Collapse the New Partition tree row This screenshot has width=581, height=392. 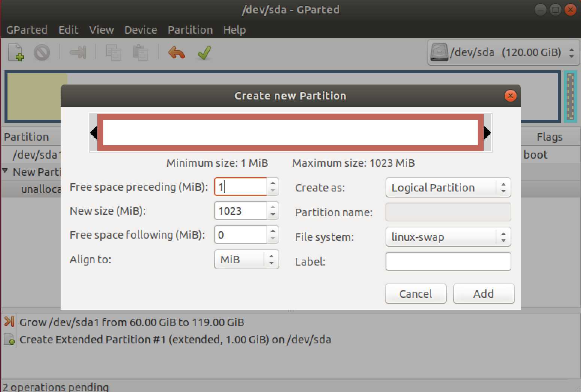(x=5, y=171)
